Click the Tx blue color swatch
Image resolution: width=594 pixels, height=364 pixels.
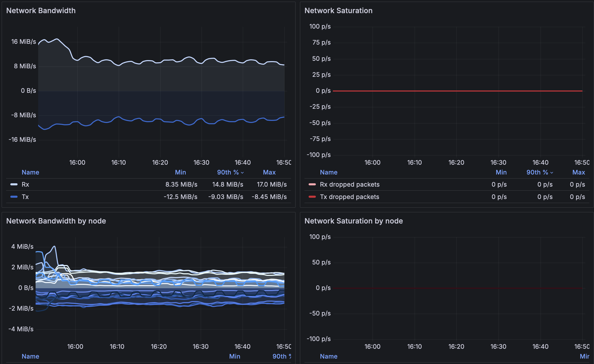click(x=14, y=197)
